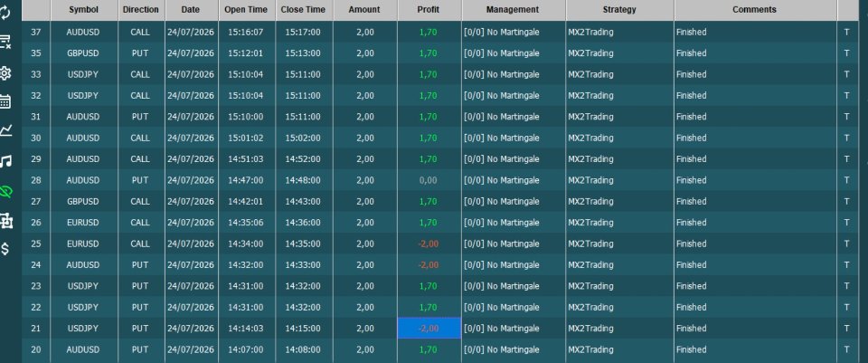
Task: Click USDJPY symbol in row 32
Action: (83, 95)
